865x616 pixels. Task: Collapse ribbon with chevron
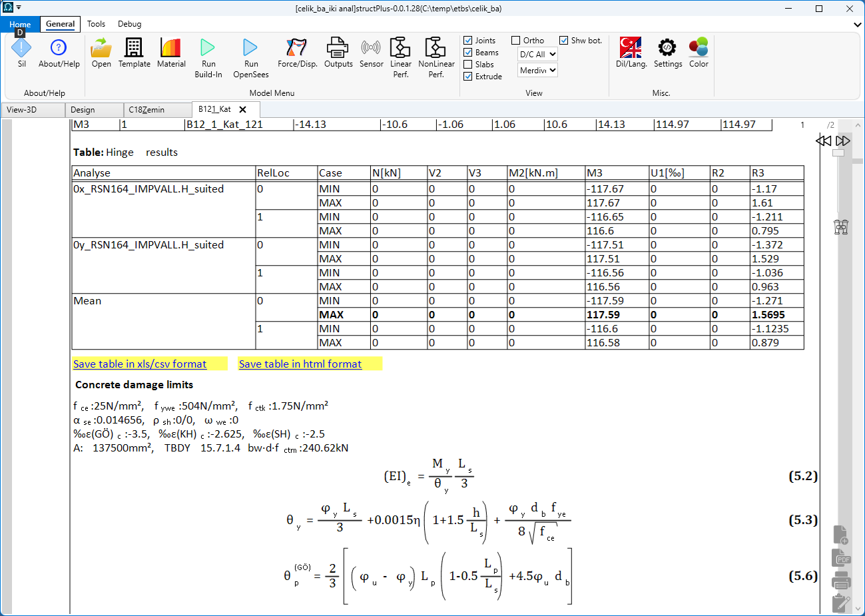click(857, 25)
